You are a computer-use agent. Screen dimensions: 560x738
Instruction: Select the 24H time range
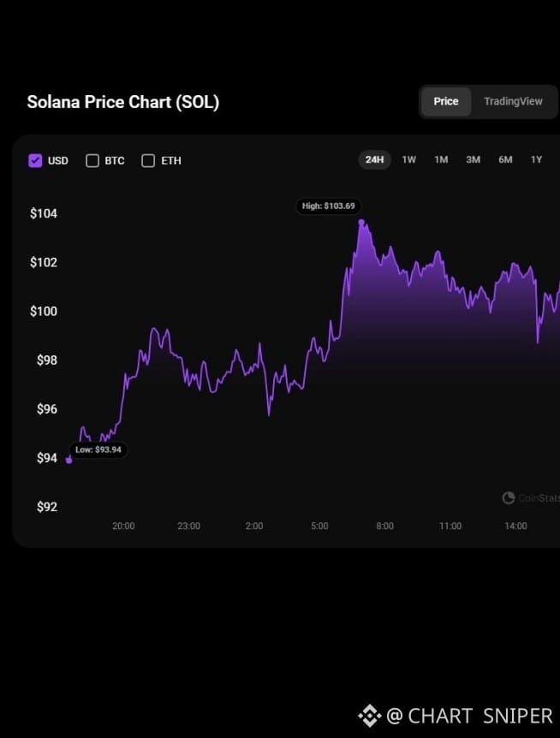pos(374,159)
